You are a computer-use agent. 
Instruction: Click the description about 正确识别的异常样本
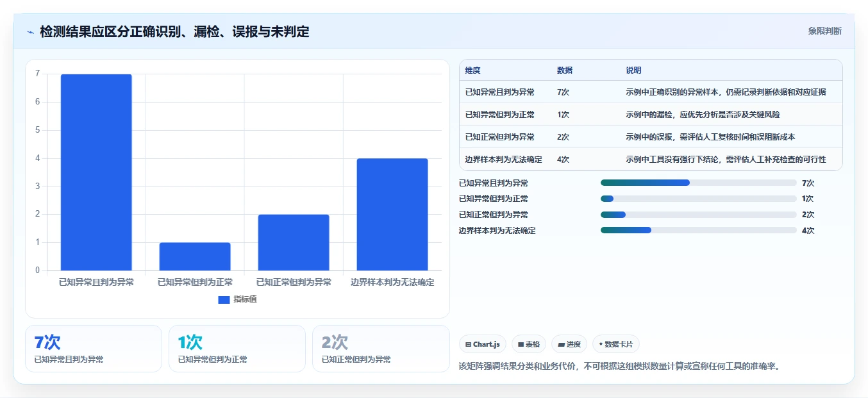pos(726,92)
